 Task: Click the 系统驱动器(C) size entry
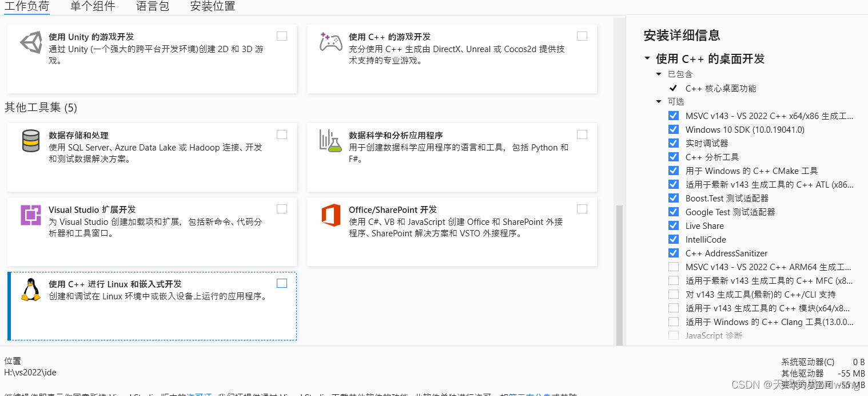823,362
